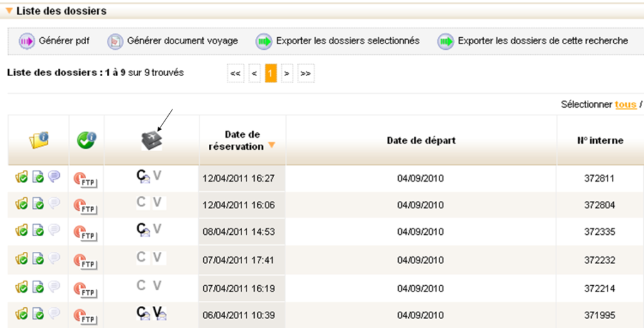
Task: Click the plane ticket column header icon
Action: tap(152, 140)
